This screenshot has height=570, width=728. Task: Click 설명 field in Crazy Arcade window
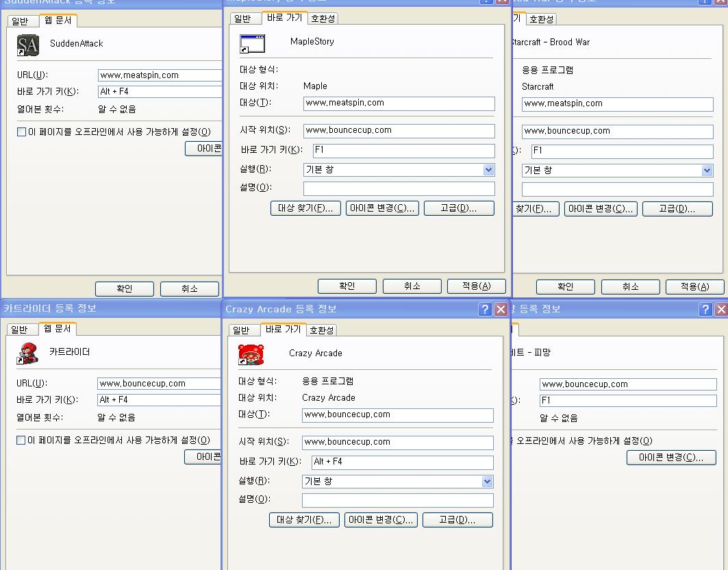click(397, 500)
